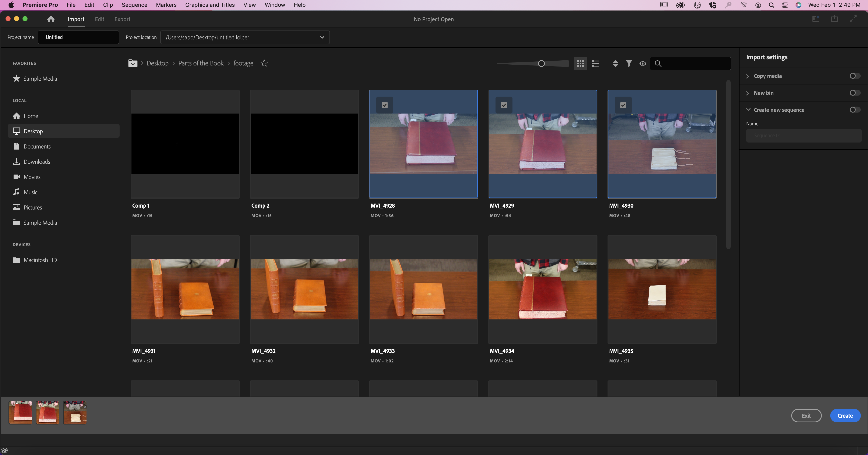This screenshot has height=455, width=868.
Task: Open the Sample Media folder under Local
Action: tap(35, 222)
